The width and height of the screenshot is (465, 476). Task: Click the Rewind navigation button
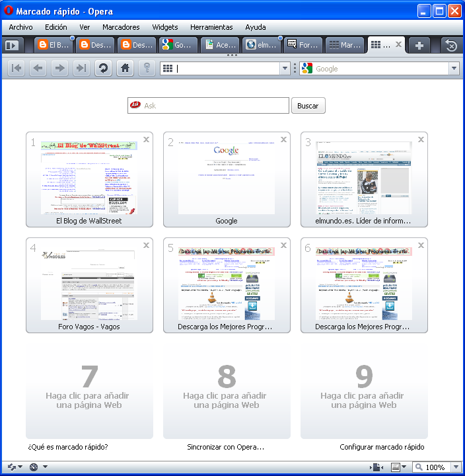pos(16,68)
